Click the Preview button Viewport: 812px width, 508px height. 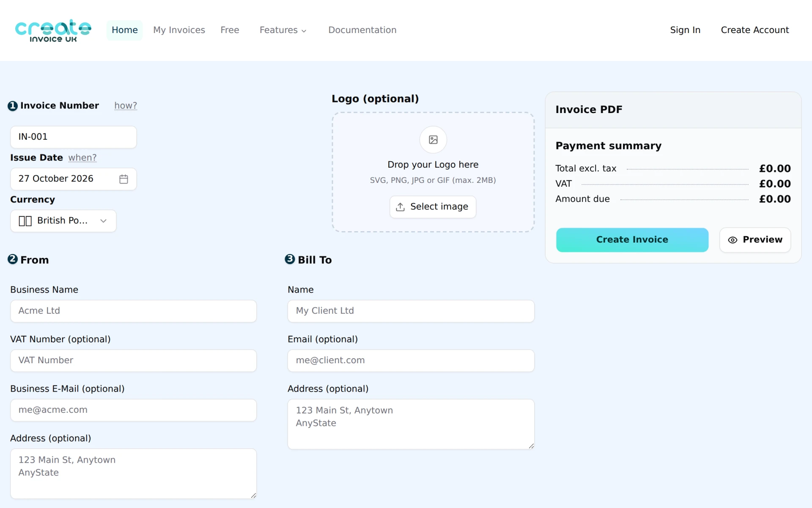pyautogui.click(x=755, y=240)
